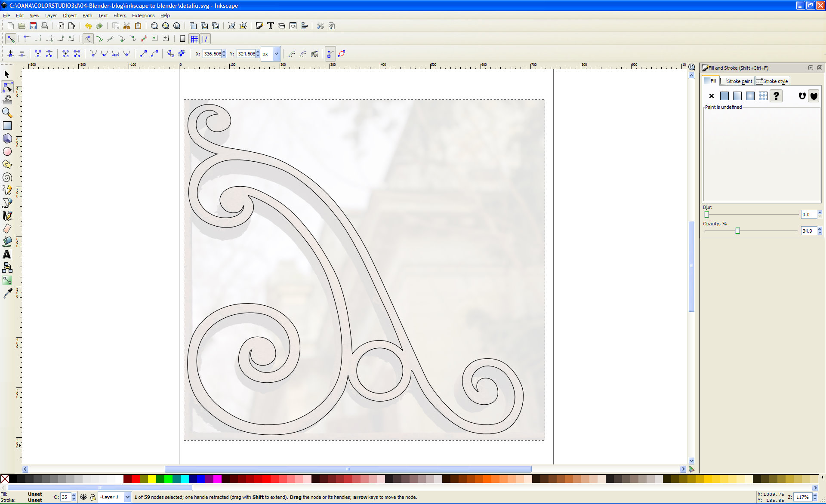The image size is (826, 504).
Task: Select the Pencil freehand tool
Action: 7,190
